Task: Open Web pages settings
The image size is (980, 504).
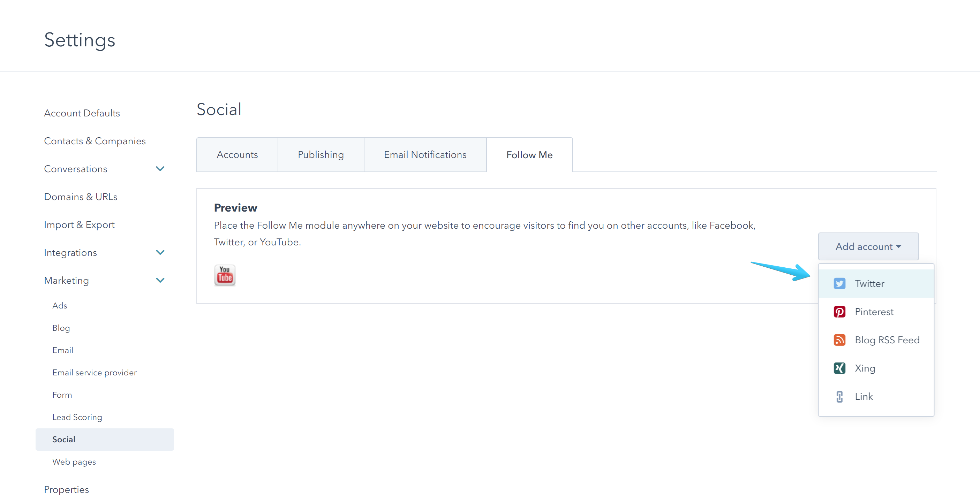Action: click(x=74, y=461)
